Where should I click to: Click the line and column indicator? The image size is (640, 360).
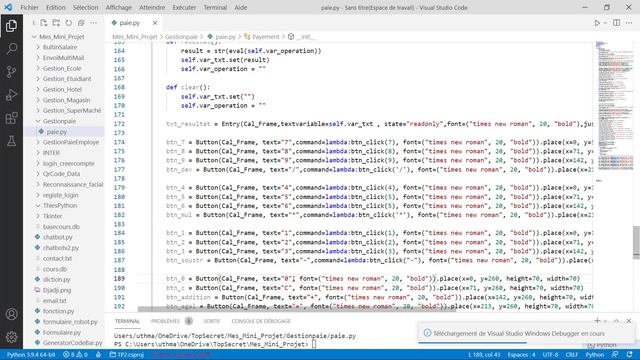click(484, 355)
